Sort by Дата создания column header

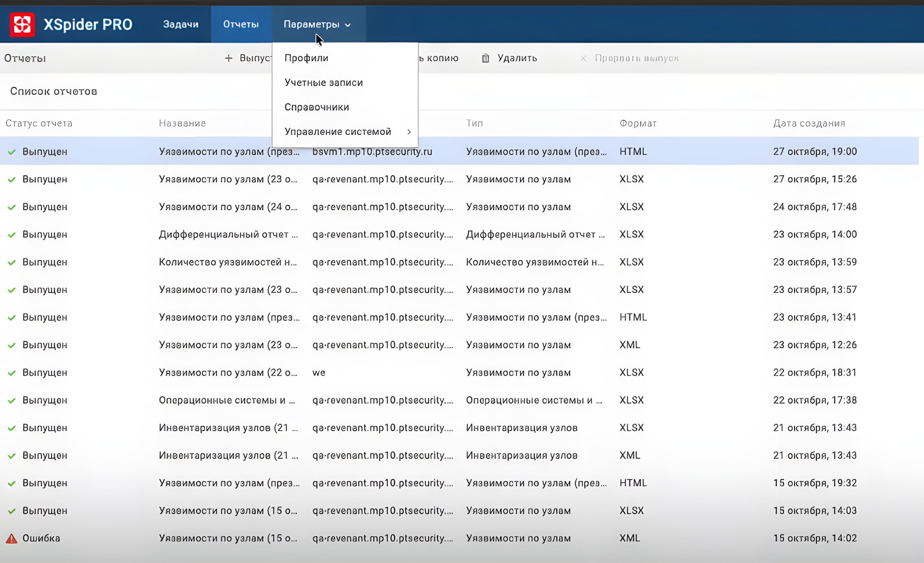tap(809, 123)
